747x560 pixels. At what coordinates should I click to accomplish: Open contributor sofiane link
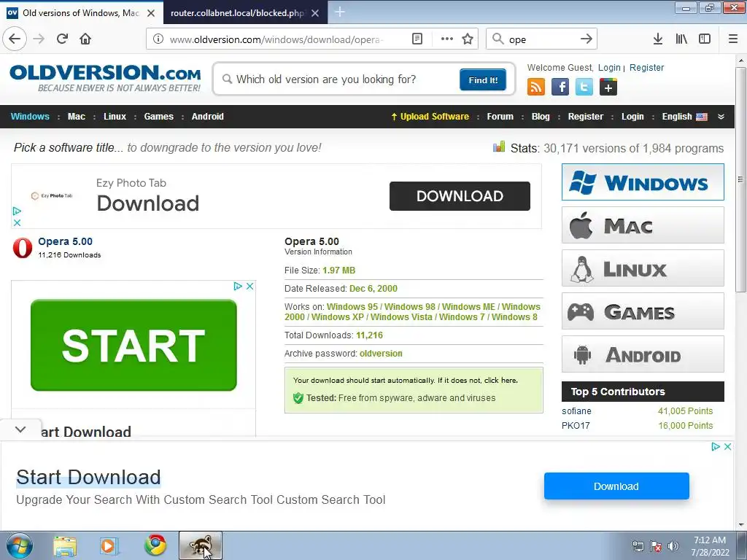coord(576,411)
